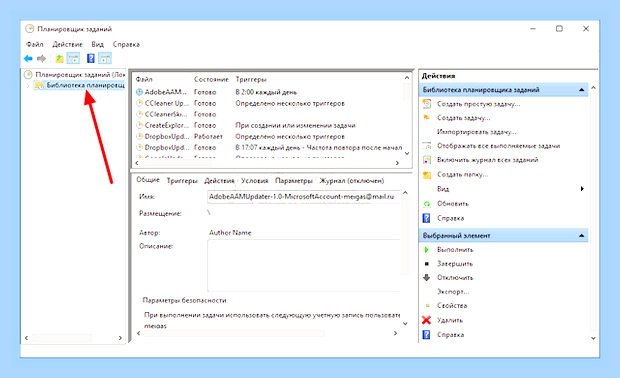Image resolution: width=620 pixels, height=378 pixels.
Task: Click Отключить action text
Action: (x=455, y=278)
